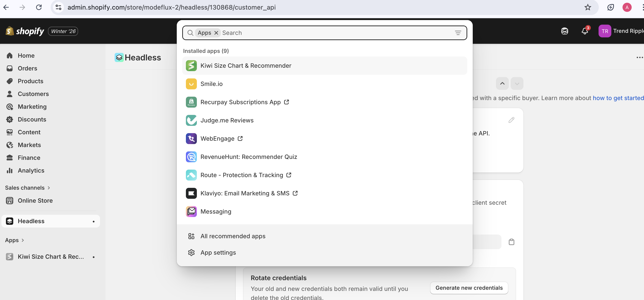Expand the Apps sidebar section
This screenshot has width=644, height=300.
(x=14, y=240)
